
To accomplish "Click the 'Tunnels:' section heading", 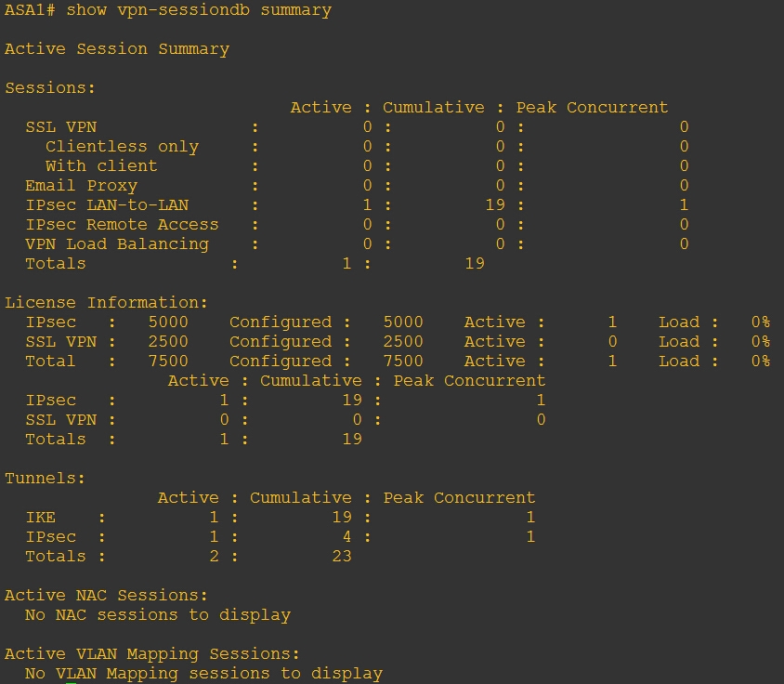I will (45, 479).
